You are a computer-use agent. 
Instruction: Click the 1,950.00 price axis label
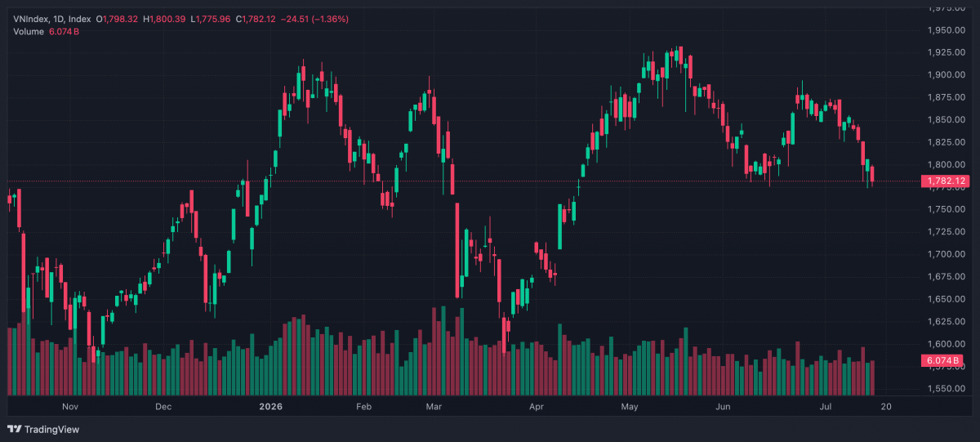click(945, 30)
